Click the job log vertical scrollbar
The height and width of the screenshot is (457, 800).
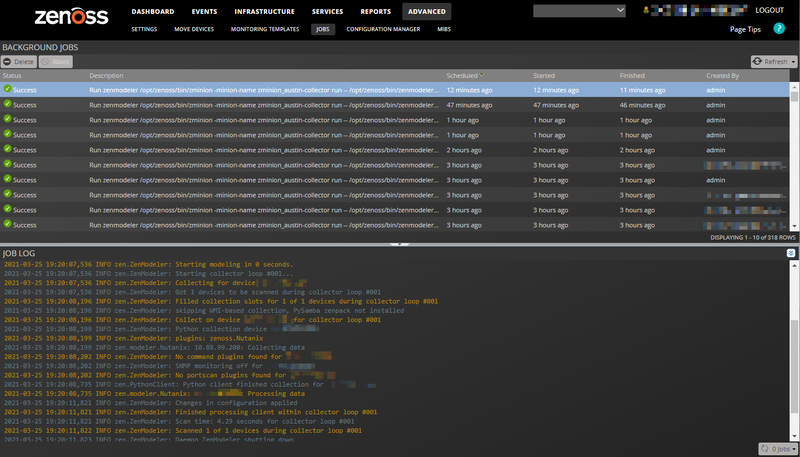[x=795, y=349]
